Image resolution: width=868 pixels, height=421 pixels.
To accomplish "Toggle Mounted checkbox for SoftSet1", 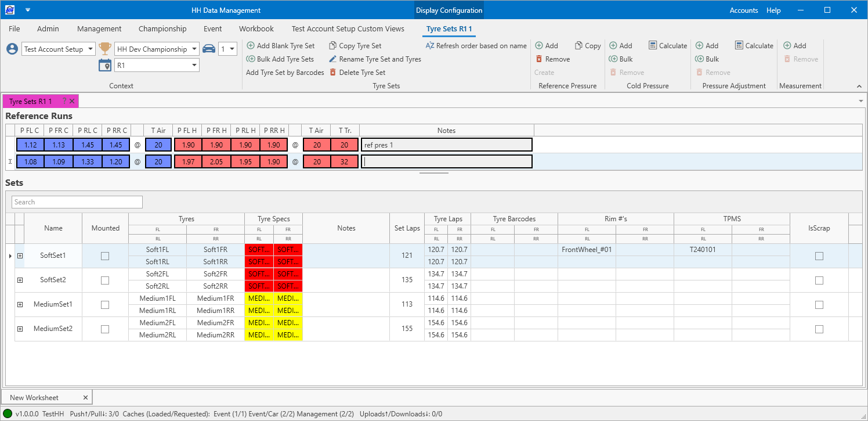I will click(105, 256).
